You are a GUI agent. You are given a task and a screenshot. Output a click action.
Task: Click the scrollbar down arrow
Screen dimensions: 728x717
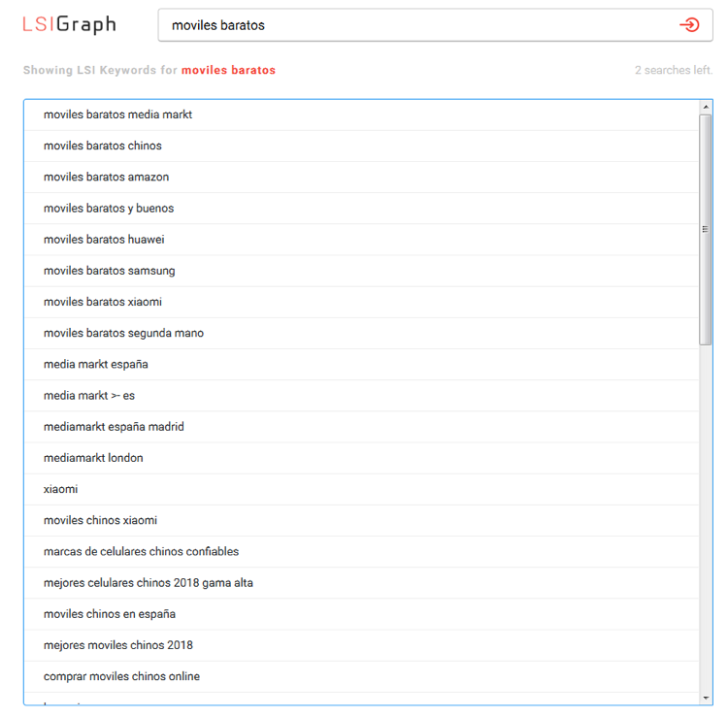[706, 698]
